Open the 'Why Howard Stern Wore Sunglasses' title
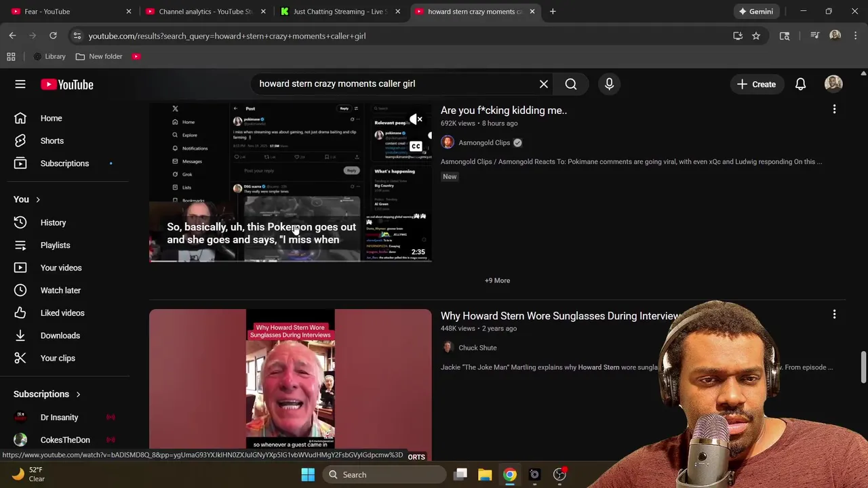 561,316
